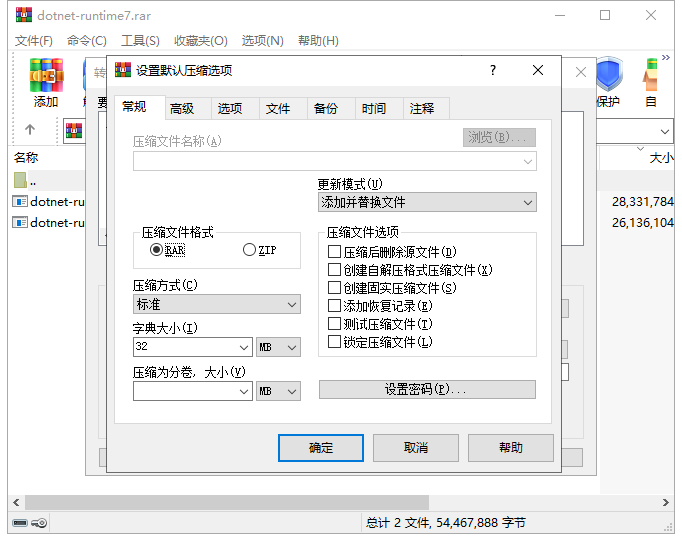This screenshot has height=541, width=682.
Task: Click the Add (添加) toolbar icon
Action: pos(46,75)
